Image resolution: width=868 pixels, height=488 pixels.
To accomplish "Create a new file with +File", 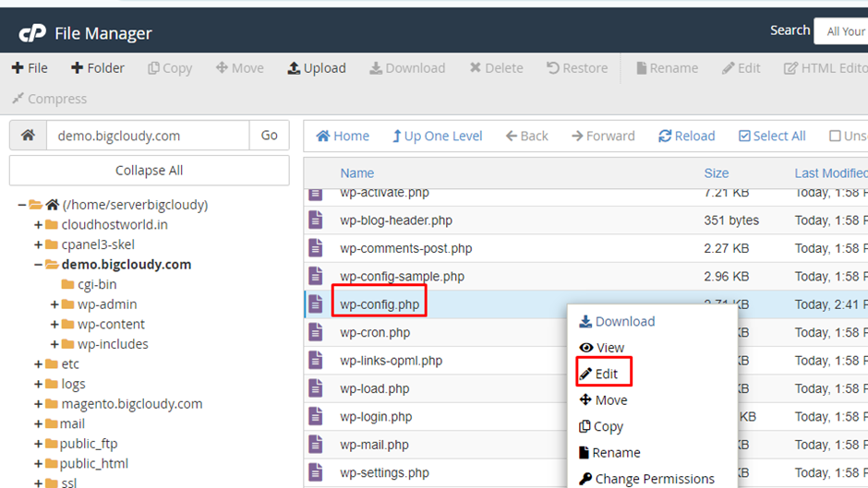I will click(x=30, y=68).
